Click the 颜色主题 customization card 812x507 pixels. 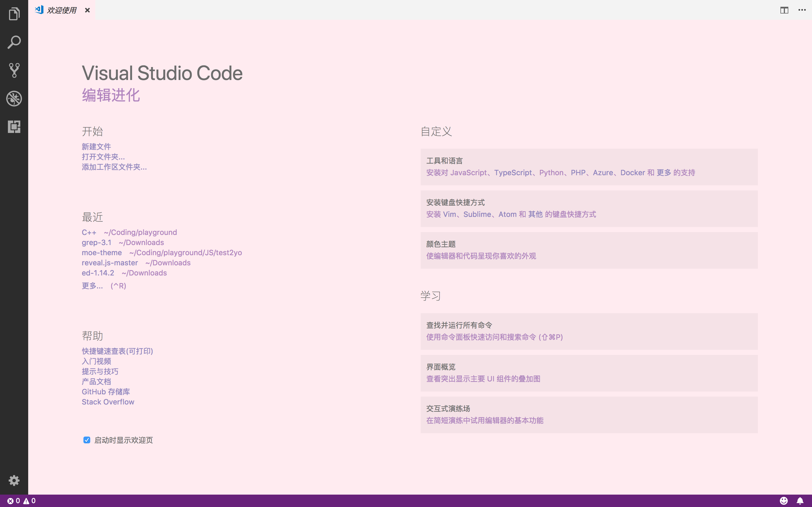[x=589, y=250]
